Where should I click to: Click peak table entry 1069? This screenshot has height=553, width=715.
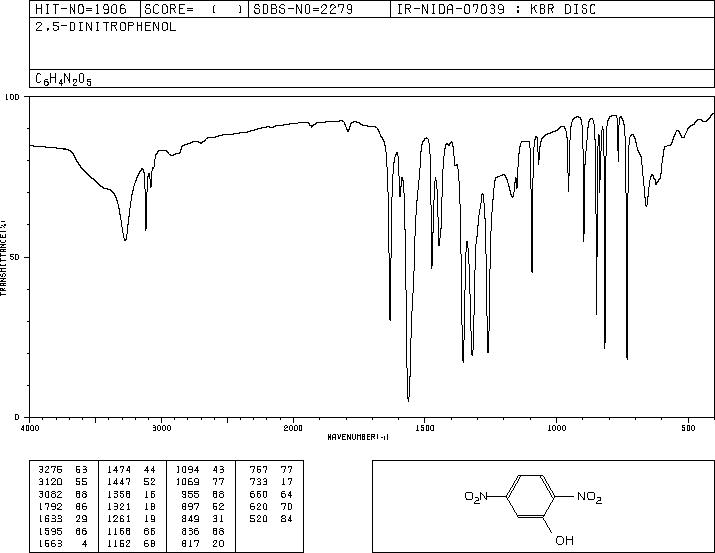(187, 482)
